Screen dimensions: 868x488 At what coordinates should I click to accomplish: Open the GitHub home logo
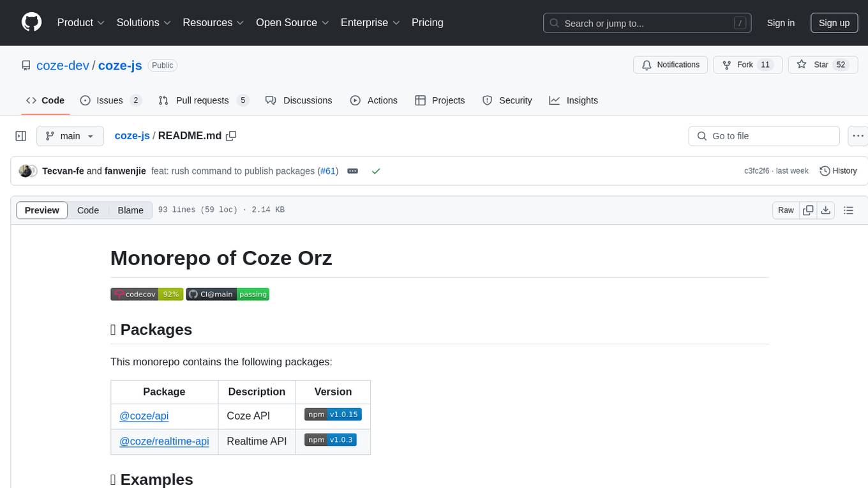[x=31, y=22]
